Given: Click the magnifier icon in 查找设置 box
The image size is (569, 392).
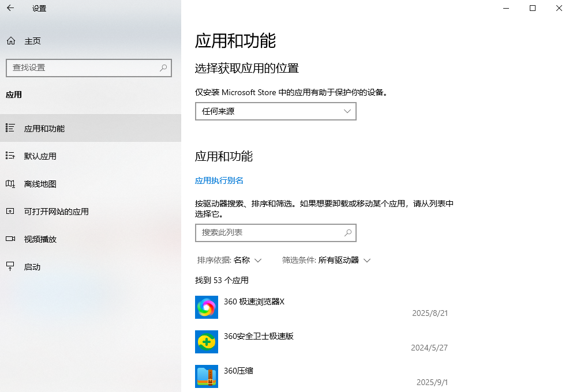Looking at the screenshot, I should 164,67.
